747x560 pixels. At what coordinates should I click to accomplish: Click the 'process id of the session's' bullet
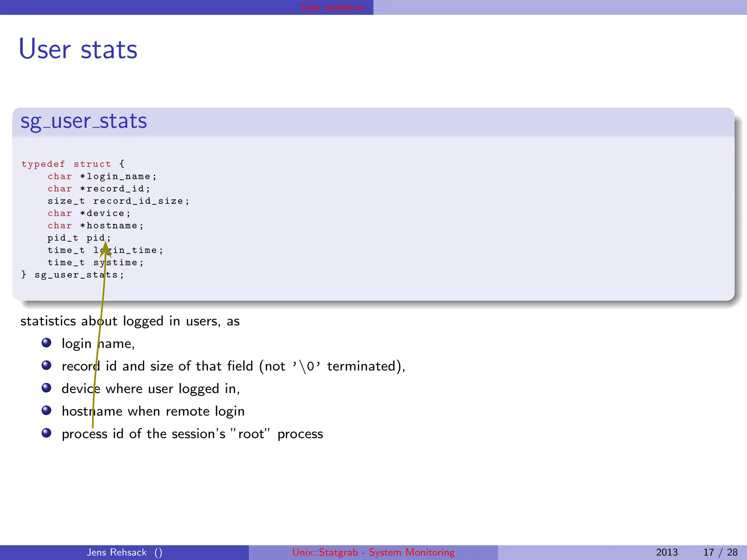coord(192,434)
